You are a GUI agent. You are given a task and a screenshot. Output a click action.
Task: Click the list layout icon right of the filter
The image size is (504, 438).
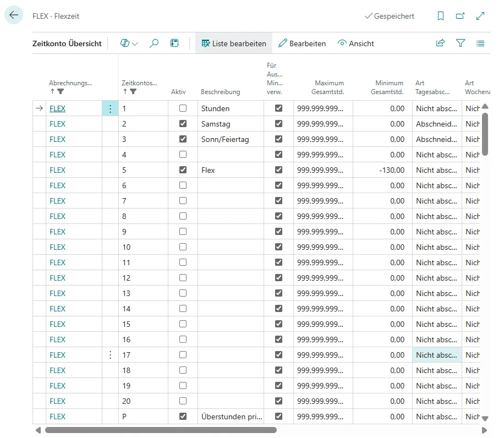tap(480, 43)
